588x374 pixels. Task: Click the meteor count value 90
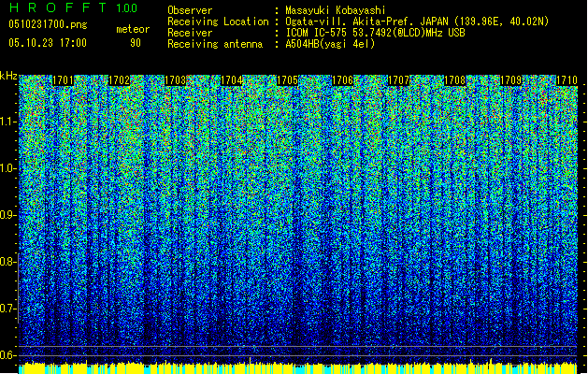click(x=136, y=43)
